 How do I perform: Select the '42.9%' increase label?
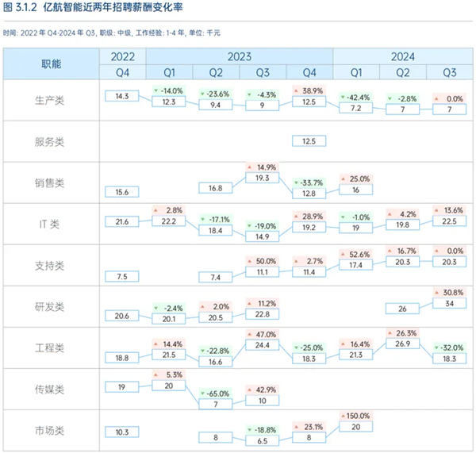(x=263, y=390)
